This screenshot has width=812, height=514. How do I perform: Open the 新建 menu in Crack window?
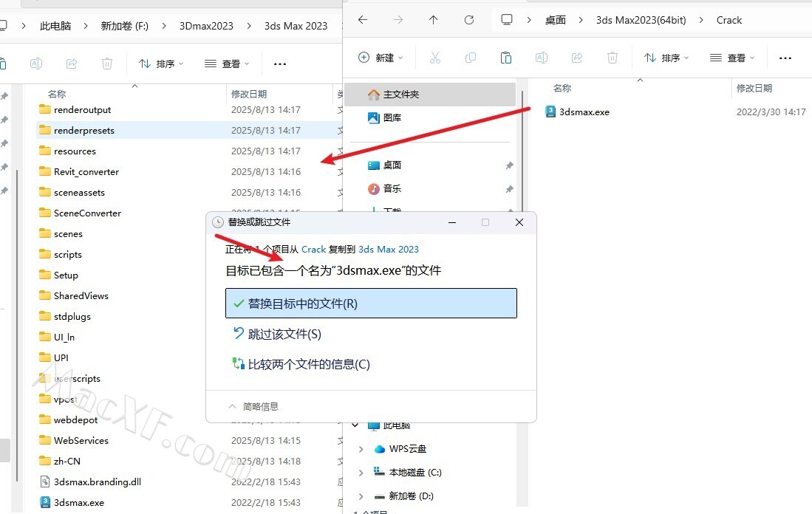point(380,58)
